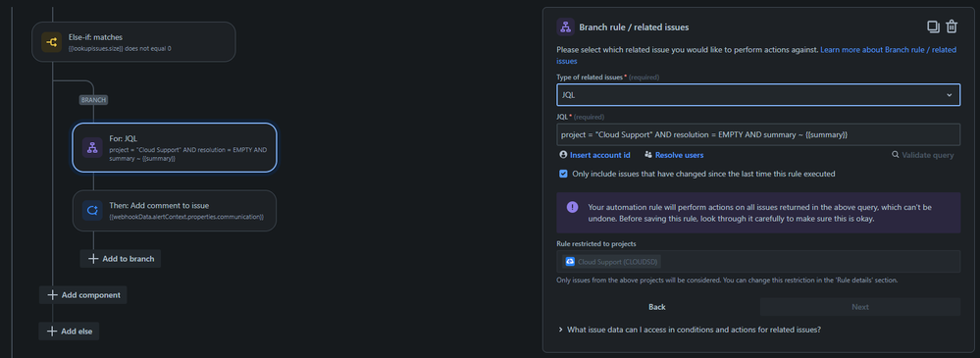The width and height of the screenshot is (980, 358).
Task: Duplicate the component using the copy icon
Action: pos(933,26)
